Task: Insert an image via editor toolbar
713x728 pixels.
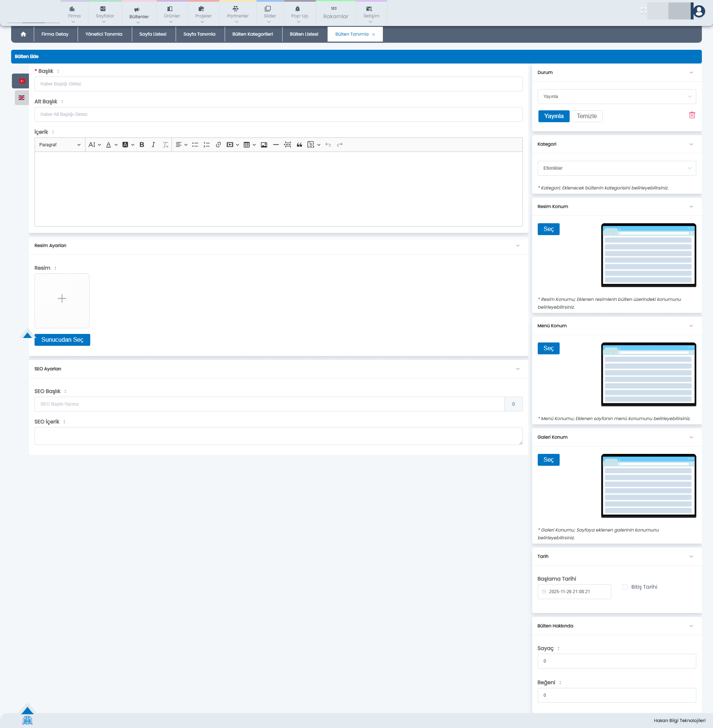Action: 264,145
